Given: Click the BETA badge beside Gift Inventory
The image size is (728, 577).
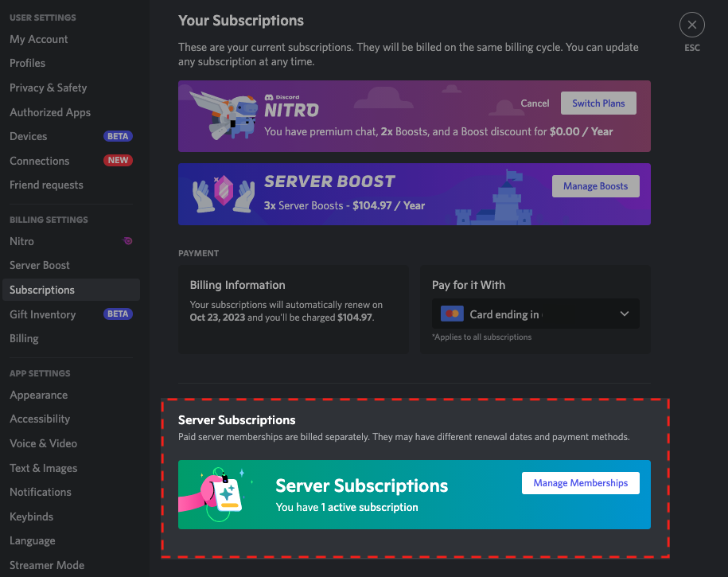Looking at the screenshot, I should (118, 314).
